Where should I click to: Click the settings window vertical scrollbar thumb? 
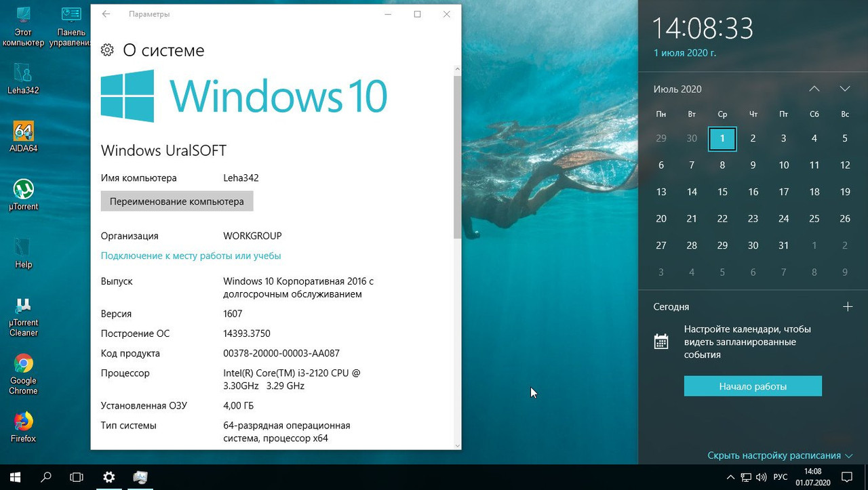click(x=457, y=157)
